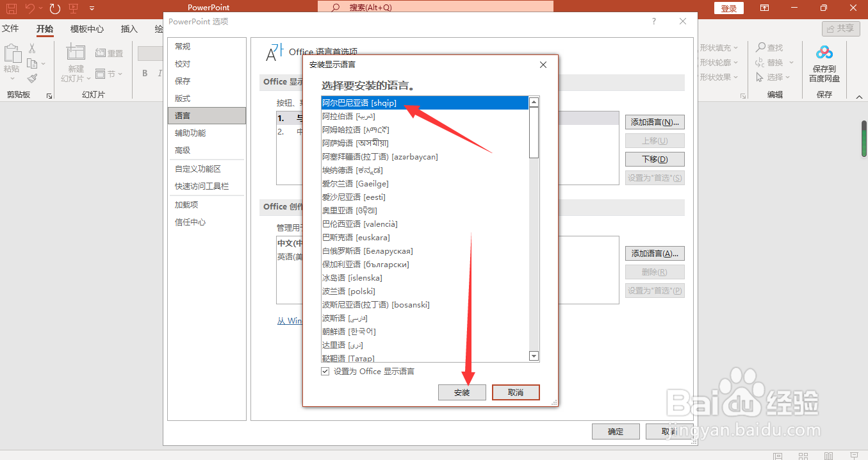Viewport: 868px width, 460px height.
Task: Click the New Slide icon
Action: [76, 53]
